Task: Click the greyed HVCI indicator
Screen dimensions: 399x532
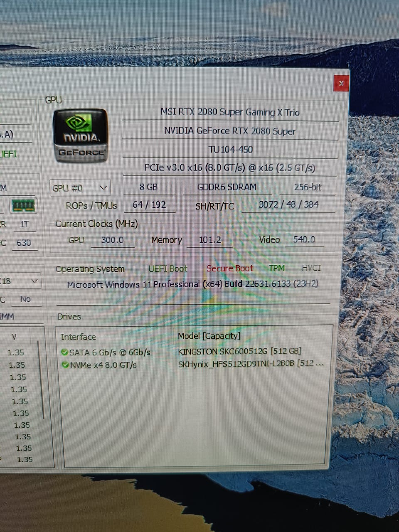Action: tap(311, 268)
